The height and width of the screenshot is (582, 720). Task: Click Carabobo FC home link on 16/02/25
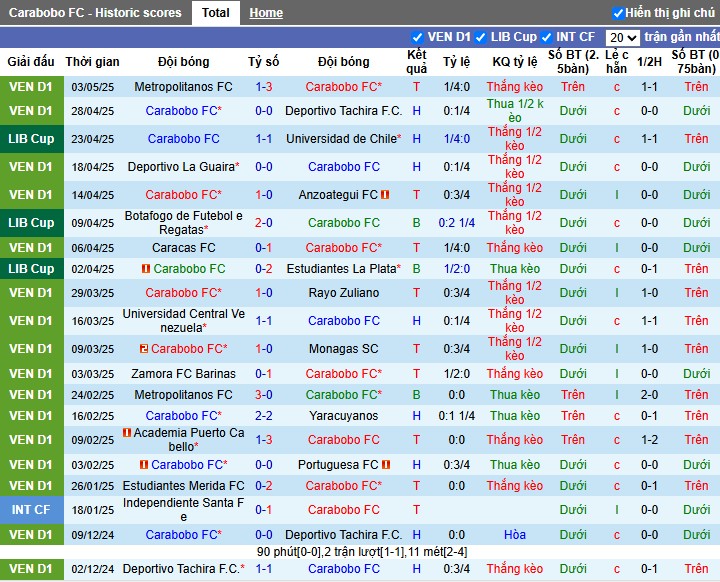(183, 416)
